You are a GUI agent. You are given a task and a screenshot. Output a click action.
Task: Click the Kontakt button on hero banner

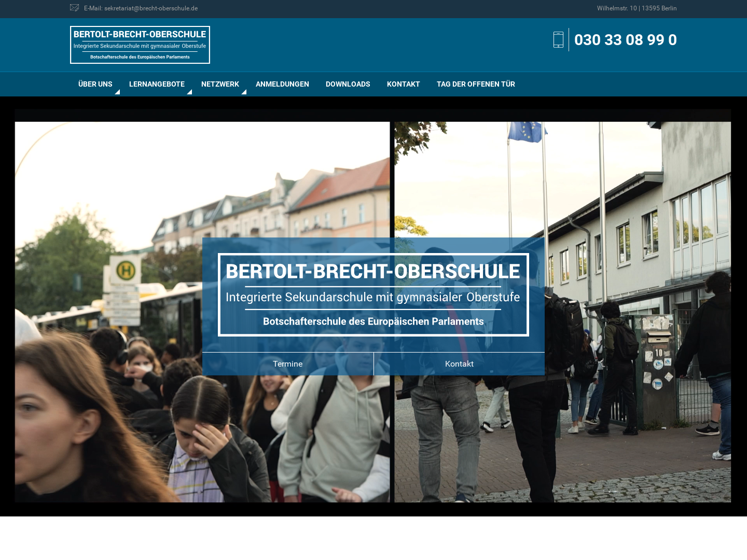point(459,364)
